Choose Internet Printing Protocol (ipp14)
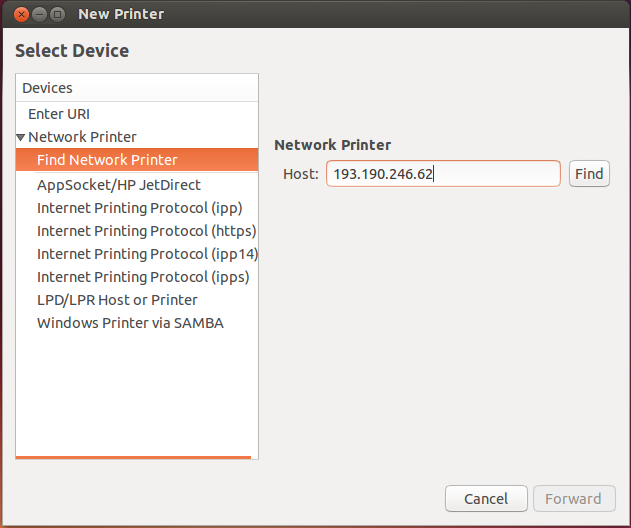Screen dimensions: 631x528 coord(147,254)
